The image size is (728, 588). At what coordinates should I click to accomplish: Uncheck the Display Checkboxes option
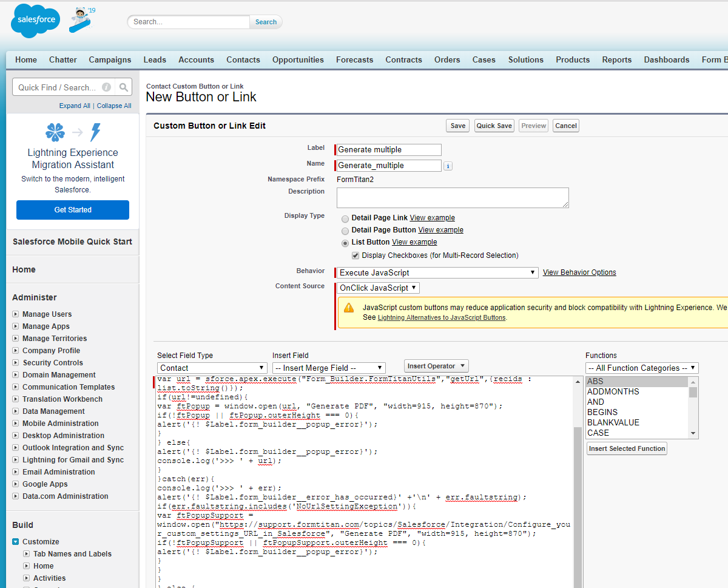point(356,255)
